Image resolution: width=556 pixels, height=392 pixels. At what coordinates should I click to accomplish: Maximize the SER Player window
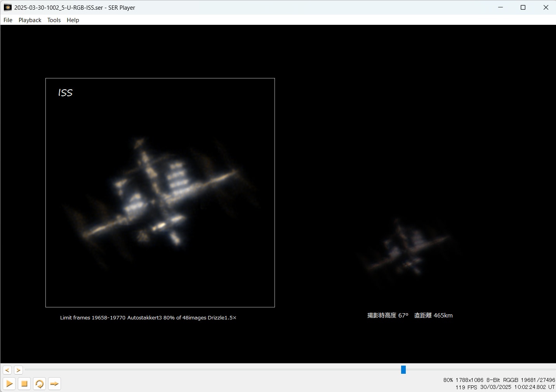[x=523, y=7]
